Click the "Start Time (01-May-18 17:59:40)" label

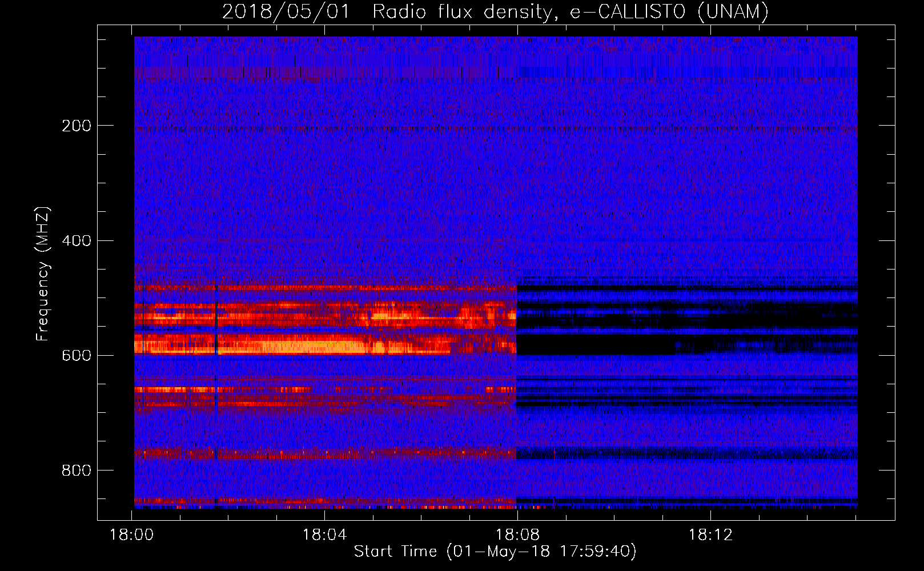[495, 552]
